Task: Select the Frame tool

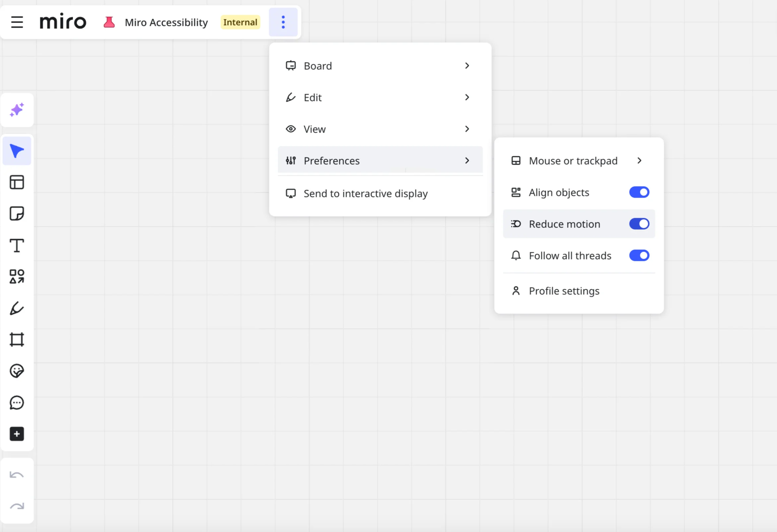Action: coord(17,340)
